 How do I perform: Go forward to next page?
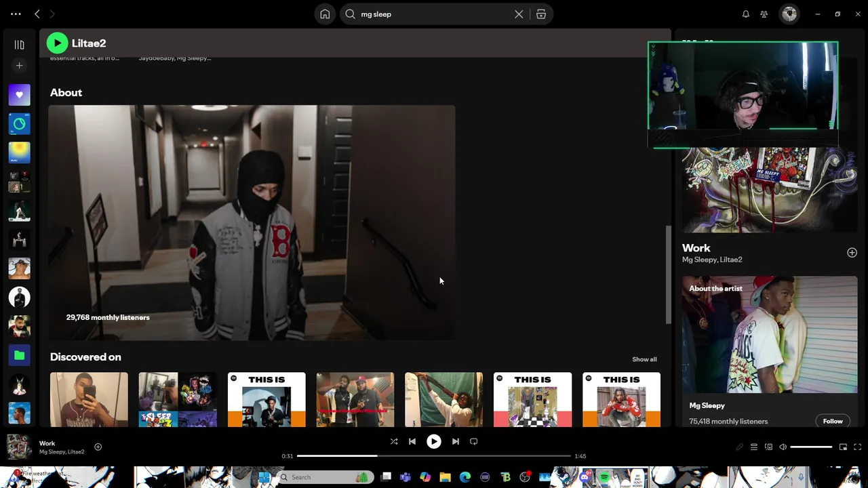[x=52, y=14]
